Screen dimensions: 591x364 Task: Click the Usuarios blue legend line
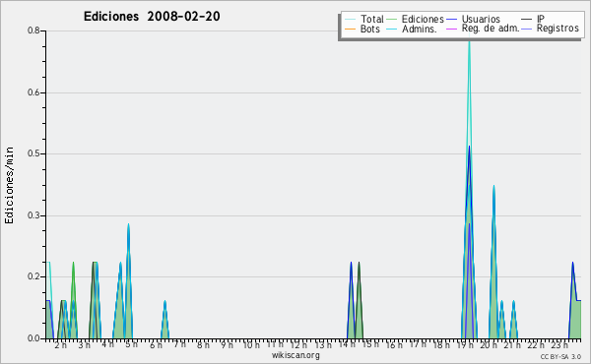point(451,20)
